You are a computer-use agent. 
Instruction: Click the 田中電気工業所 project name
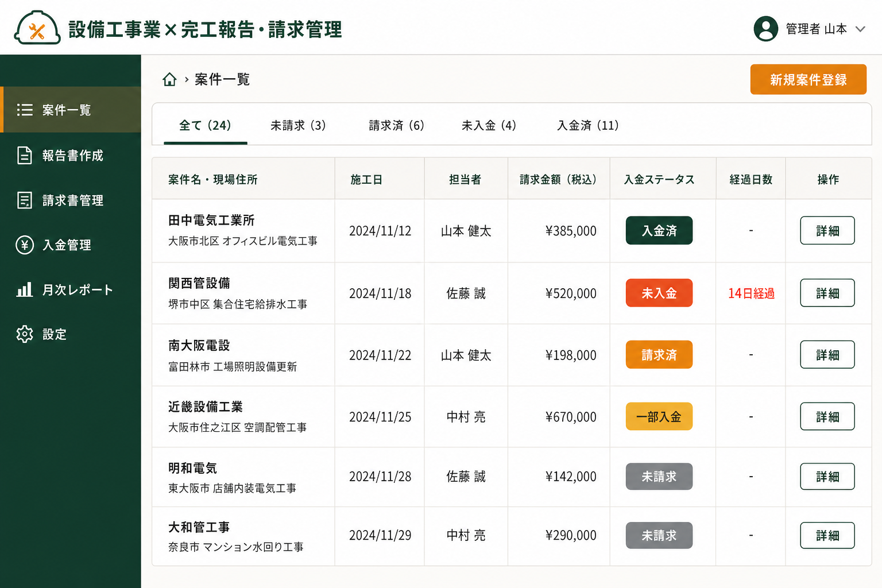211,220
